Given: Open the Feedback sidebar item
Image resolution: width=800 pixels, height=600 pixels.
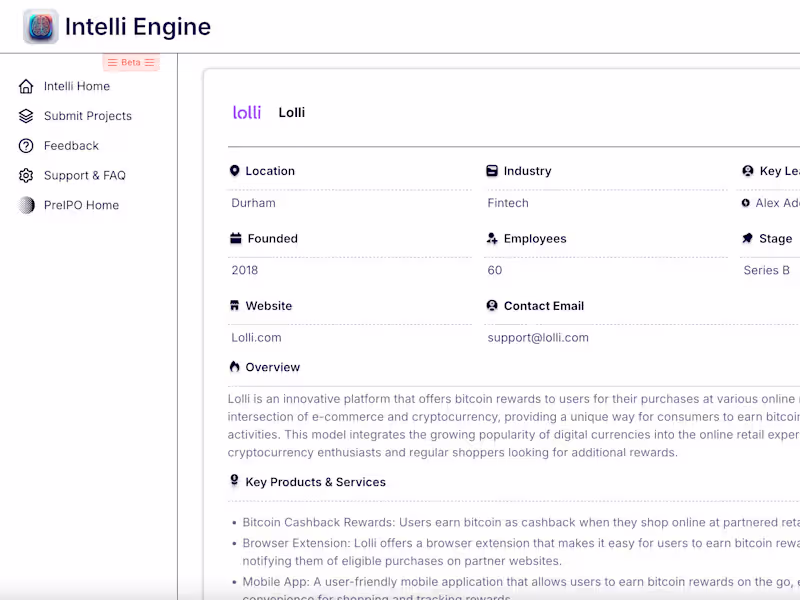Looking at the screenshot, I should click(71, 146).
